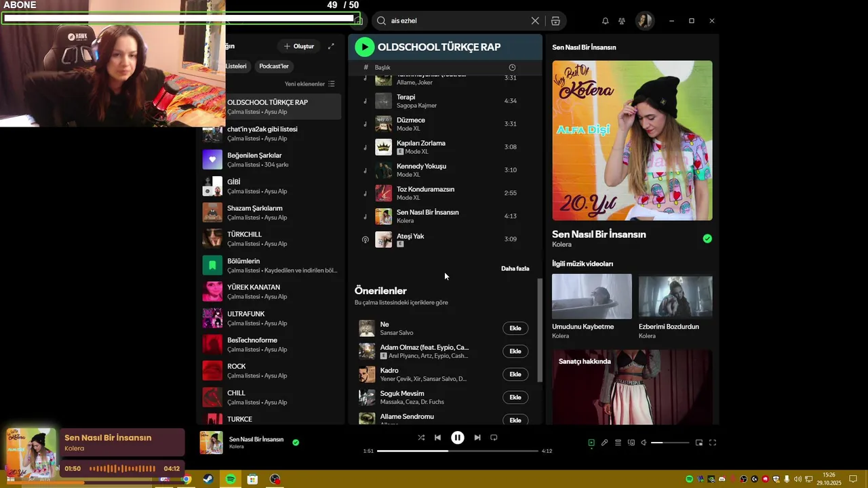The height and width of the screenshot is (488, 868).
Task: Open Microsoft Store from the taskbar
Action: tap(252, 479)
